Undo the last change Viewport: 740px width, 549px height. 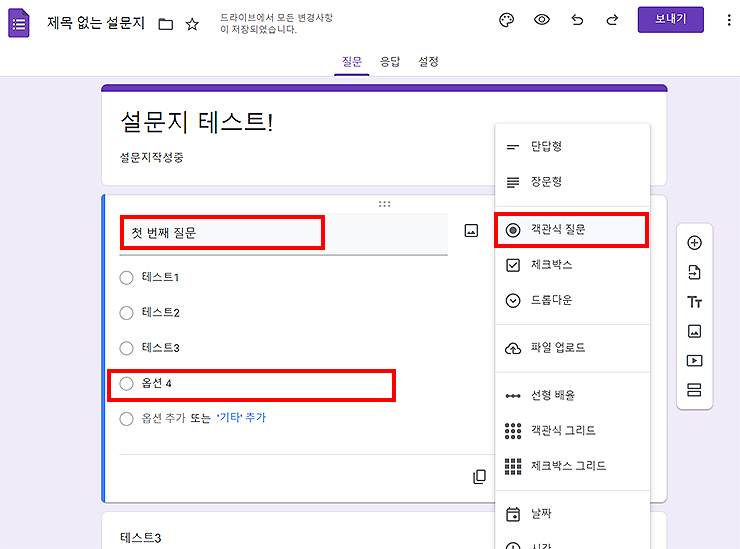(577, 20)
